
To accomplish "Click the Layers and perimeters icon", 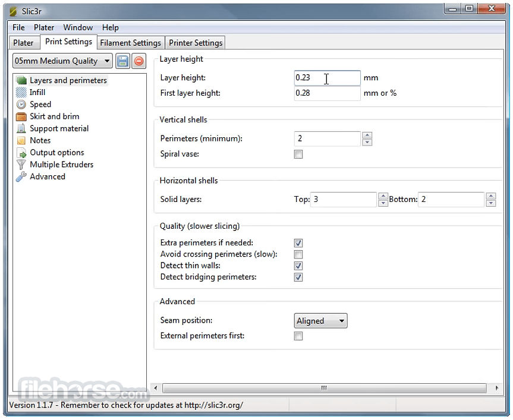I will coord(21,80).
